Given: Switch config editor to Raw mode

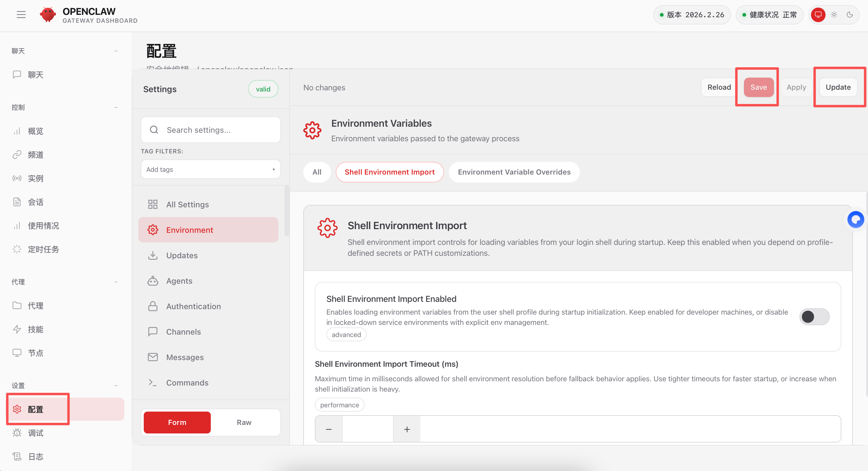Looking at the screenshot, I should coord(244,422).
